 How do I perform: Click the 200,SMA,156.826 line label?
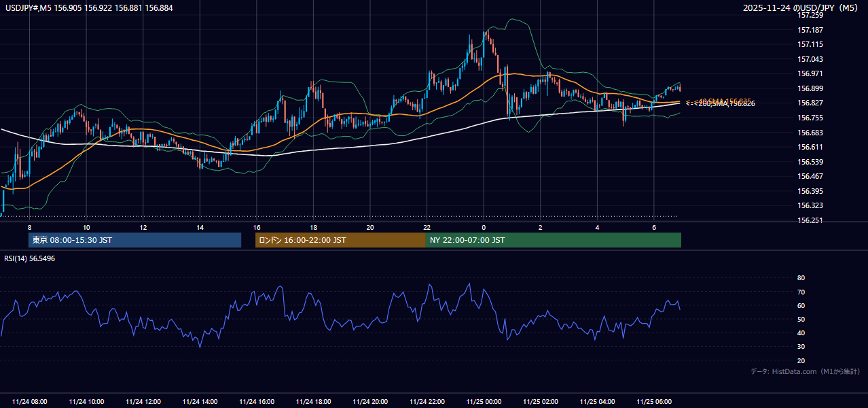[727, 103]
